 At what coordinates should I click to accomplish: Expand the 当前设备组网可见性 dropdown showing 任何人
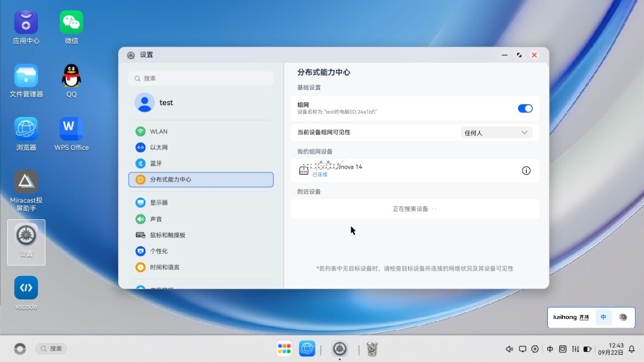496,132
